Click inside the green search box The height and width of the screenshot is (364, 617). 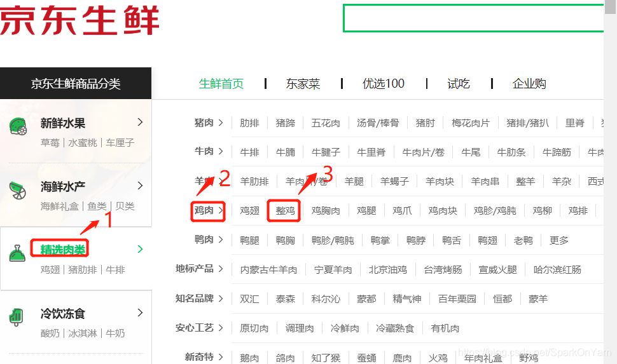pyautogui.click(x=473, y=18)
